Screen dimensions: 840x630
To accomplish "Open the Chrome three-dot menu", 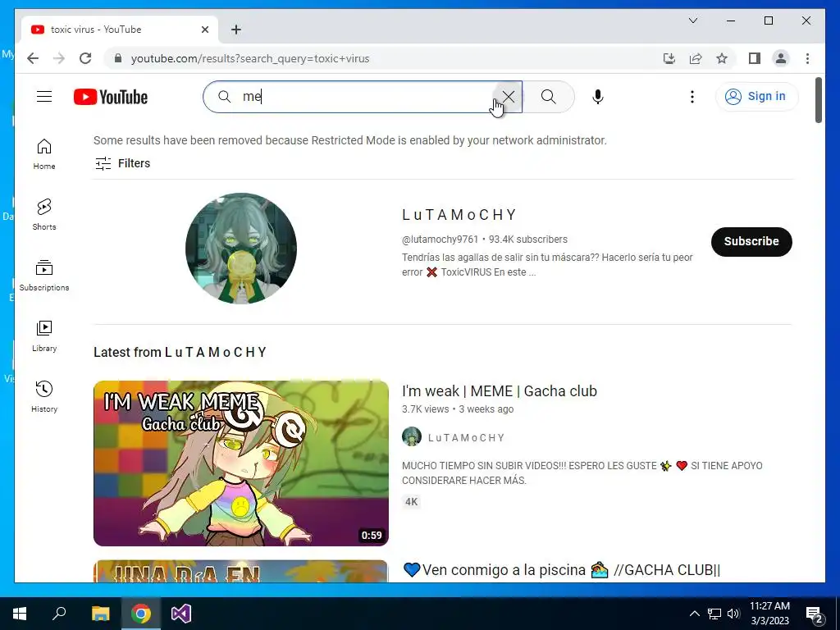I will (x=807, y=58).
